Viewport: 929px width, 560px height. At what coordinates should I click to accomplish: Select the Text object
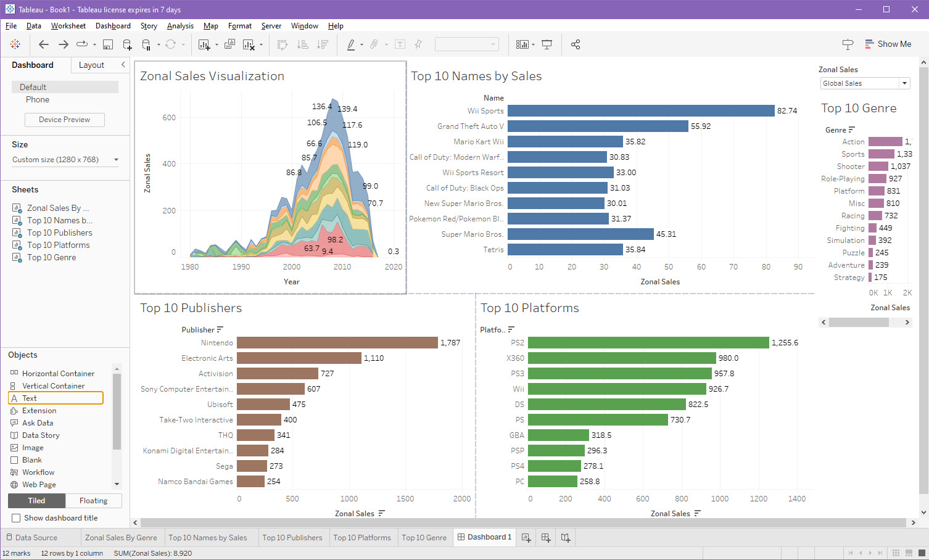56,398
